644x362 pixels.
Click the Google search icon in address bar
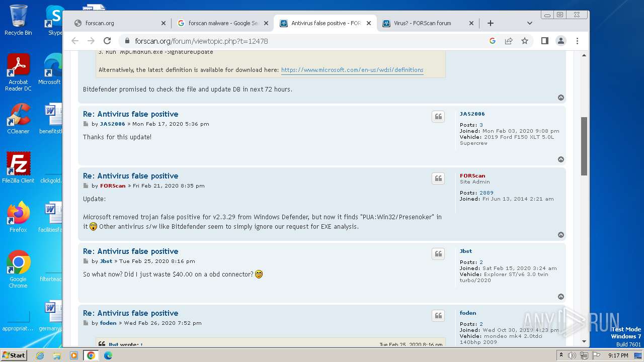coord(493,41)
